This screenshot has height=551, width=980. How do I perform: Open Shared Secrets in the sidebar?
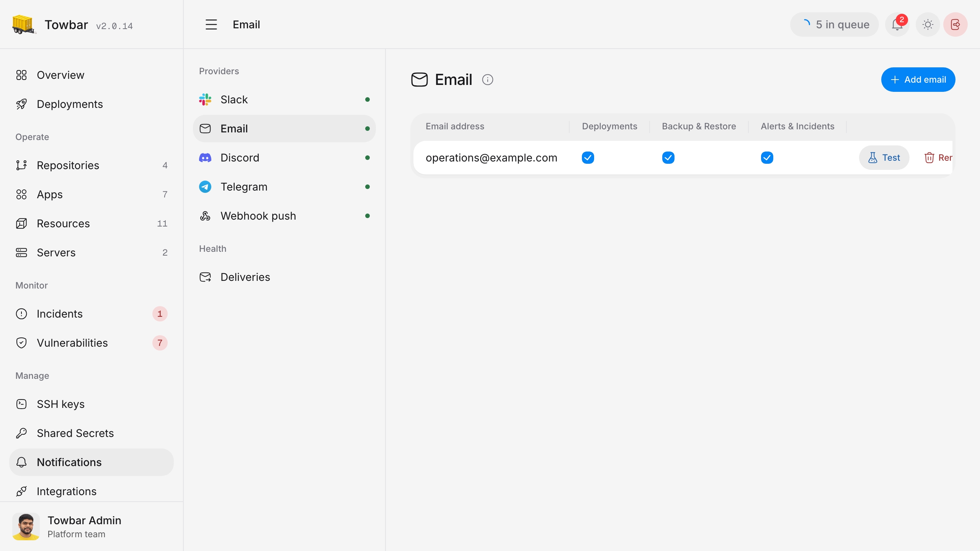click(91, 433)
